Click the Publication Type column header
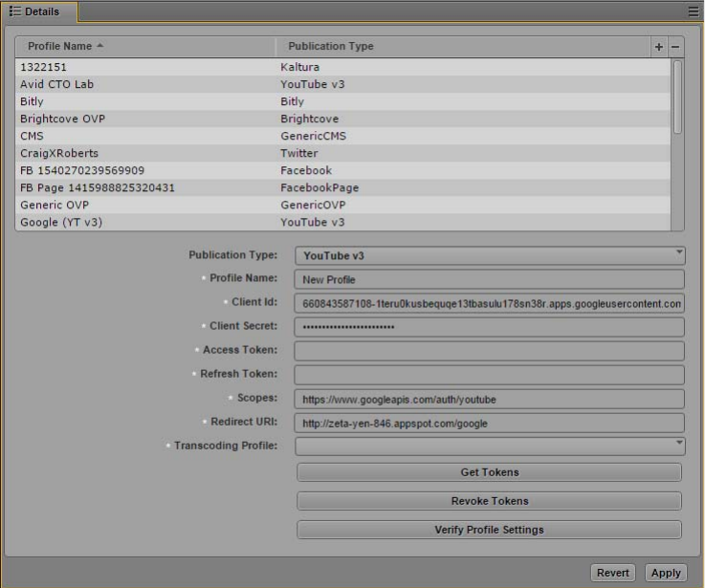Viewport: 705px width, 588px height. pyautogui.click(x=463, y=46)
